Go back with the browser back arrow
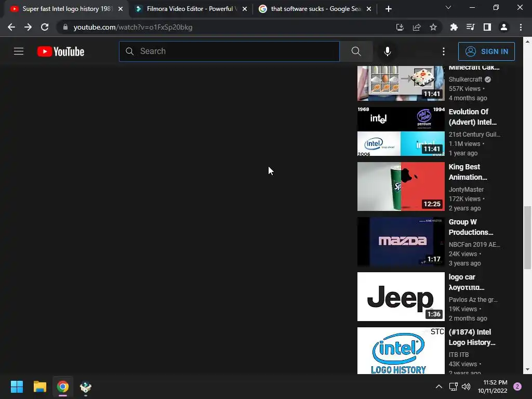This screenshot has width=532, height=399. pos(11,27)
